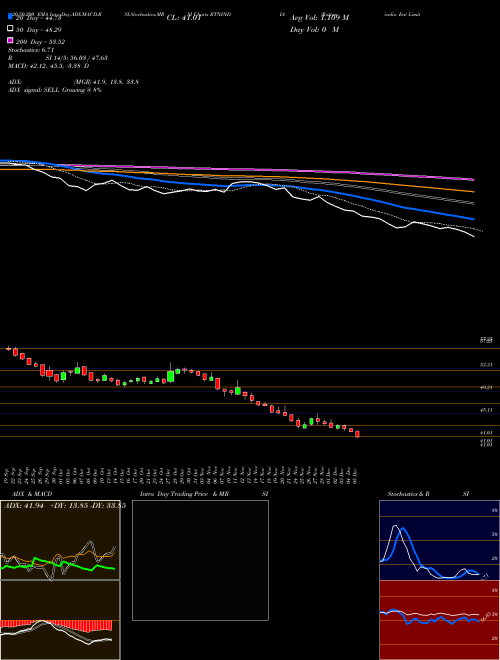Click the last red candlestick on chart
Viewport: 500px width, 660px height.
tap(357, 434)
